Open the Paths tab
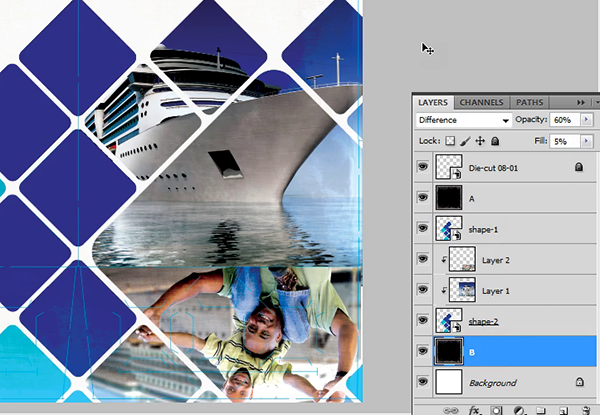Screen dimensions: 600x415 point(529,103)
